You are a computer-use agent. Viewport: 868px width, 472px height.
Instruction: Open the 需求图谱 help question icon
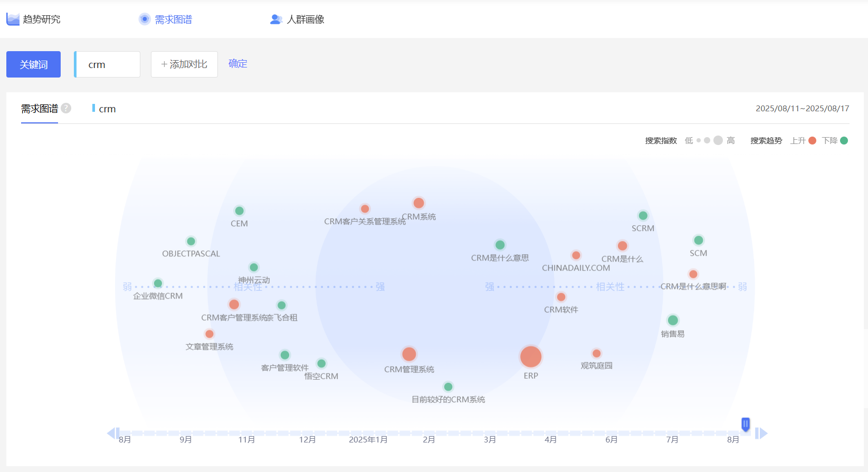pyautogui.click(x=66, y=108)
